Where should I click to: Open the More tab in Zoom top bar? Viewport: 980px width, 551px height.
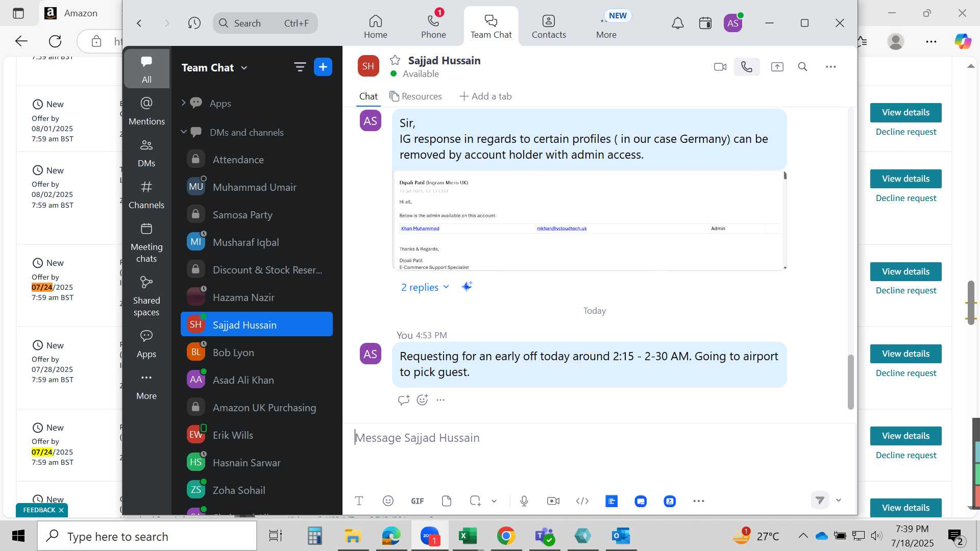point(606,27)
